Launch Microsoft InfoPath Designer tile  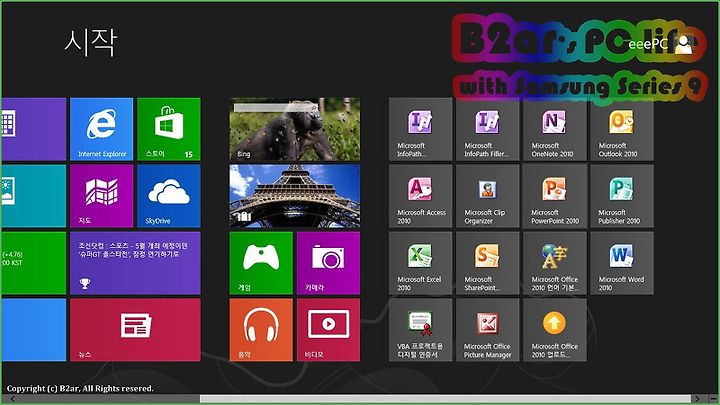(420, 129)
